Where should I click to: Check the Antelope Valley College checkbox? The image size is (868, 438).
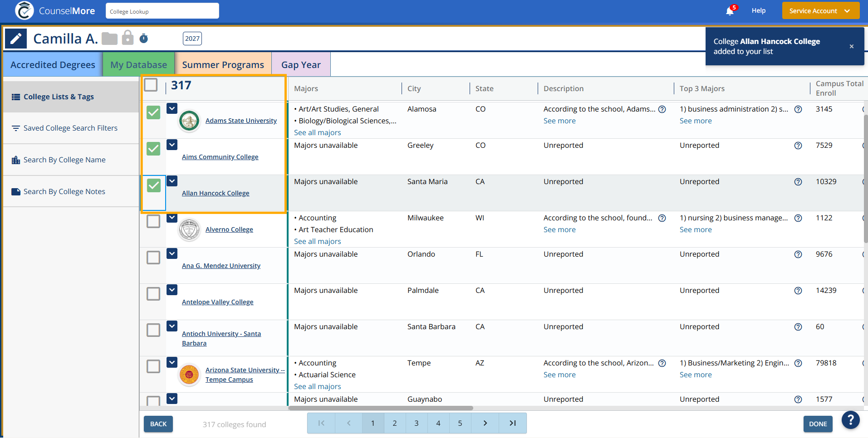click(x=153, y=294)
